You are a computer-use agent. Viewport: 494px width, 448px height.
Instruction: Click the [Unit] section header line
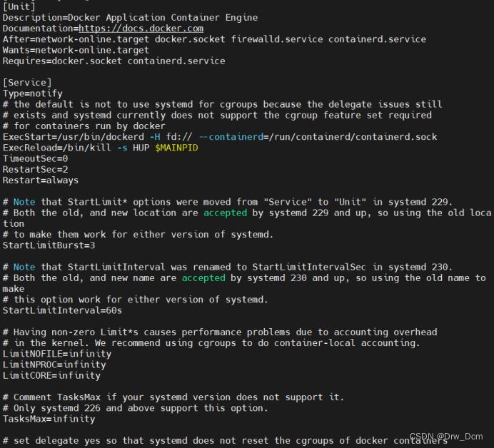point(19,6)
